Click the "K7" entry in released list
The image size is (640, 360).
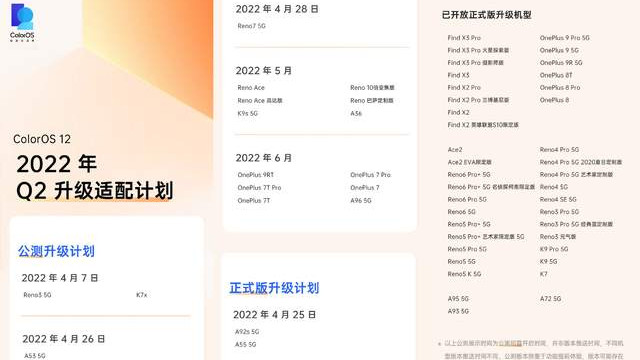point(544,274)
